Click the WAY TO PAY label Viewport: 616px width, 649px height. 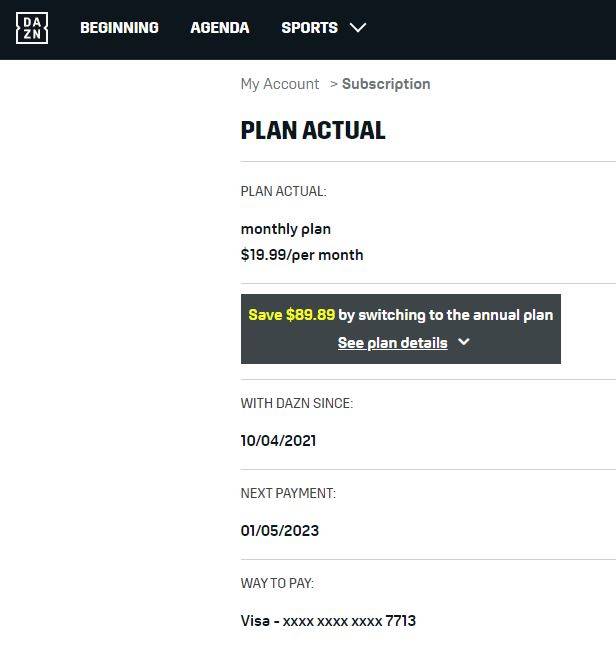(x=277, y=583)
